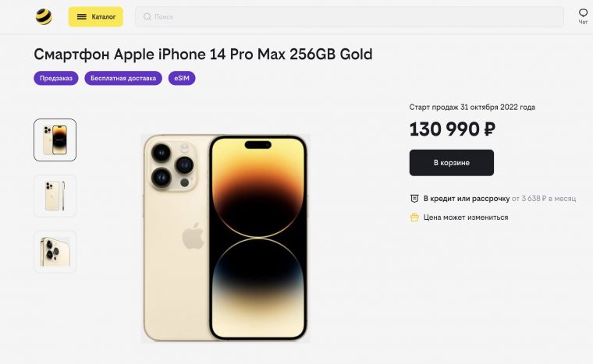Select the Бесплатная доставка badge
This screenshot has width=593, height=364.
click(123, 78)
